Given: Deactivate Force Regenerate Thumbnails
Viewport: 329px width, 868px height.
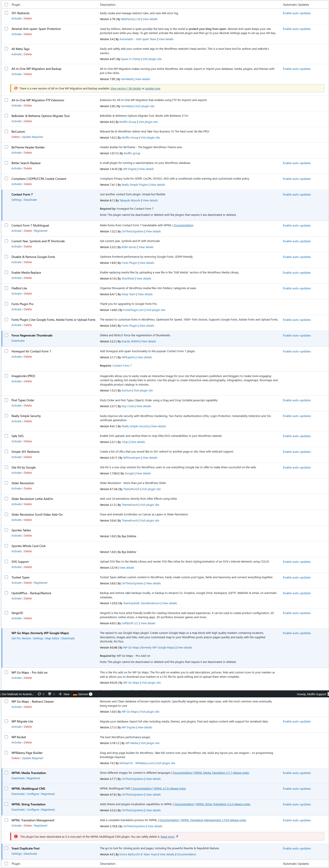Looking at the screenshot, I should coord(18,341).
